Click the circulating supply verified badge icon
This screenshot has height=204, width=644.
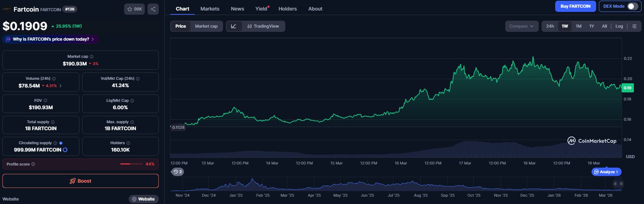tap(61, 143)
